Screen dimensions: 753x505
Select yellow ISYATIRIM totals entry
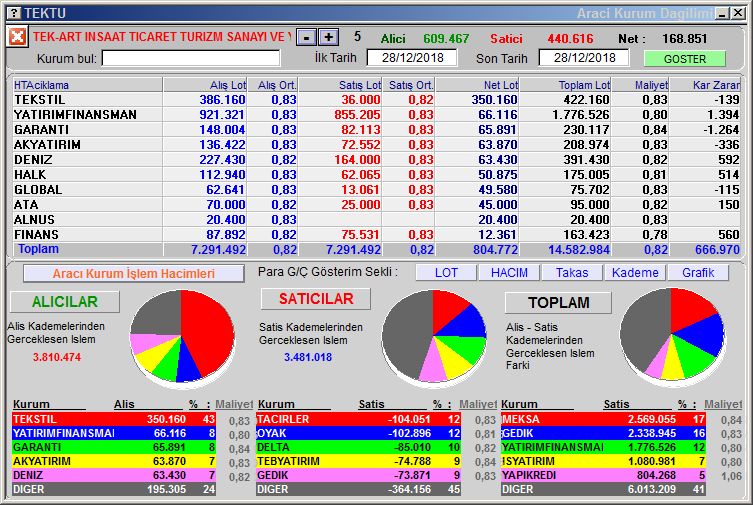[604, 461]
